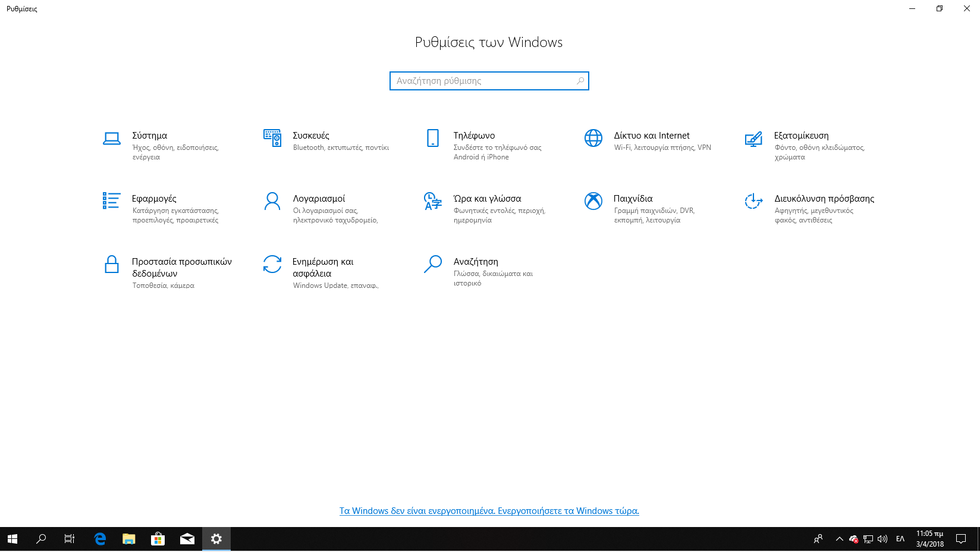
Task: Open the Εφαρμογές list icon
Action: [x=112, y=200]
